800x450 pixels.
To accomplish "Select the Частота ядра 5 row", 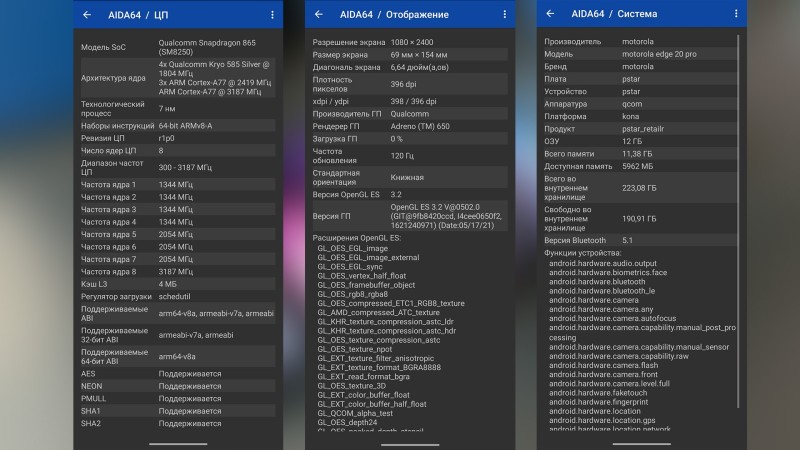I will coord(178,234).
